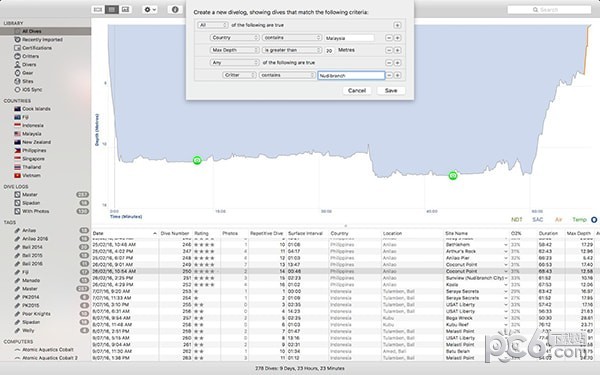Click the Nudibranch critter text field

[351, 75]
